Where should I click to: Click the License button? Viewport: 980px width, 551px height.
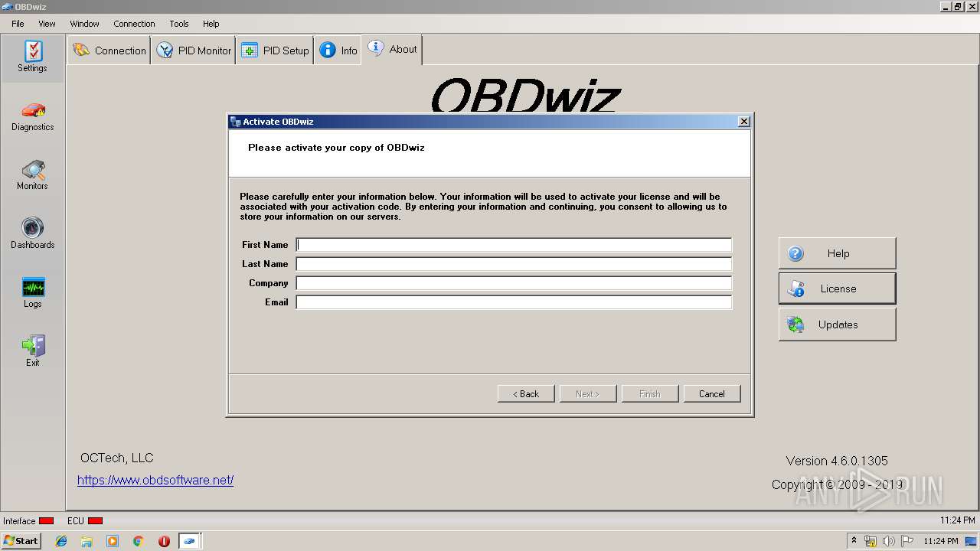click(x=837, y=289)
